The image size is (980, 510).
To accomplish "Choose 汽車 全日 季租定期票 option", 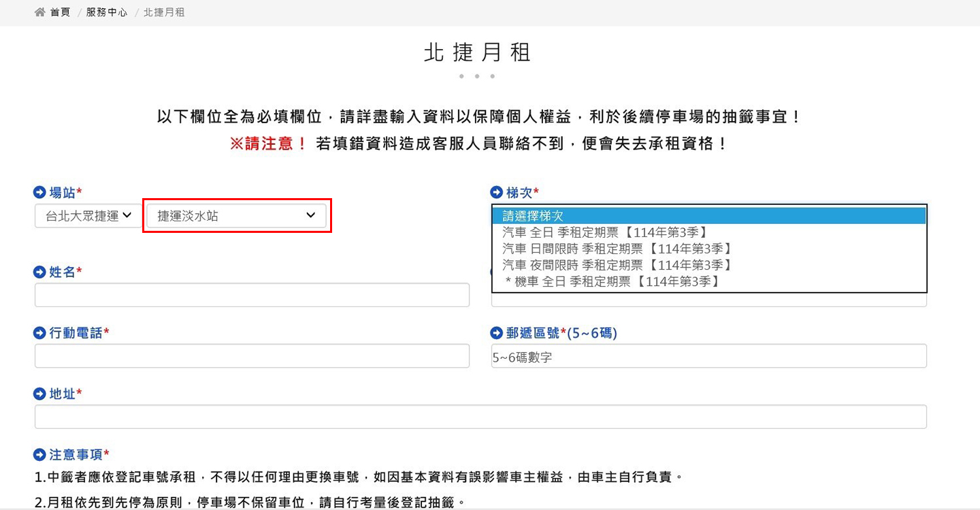I will click(x=709, y=232).
